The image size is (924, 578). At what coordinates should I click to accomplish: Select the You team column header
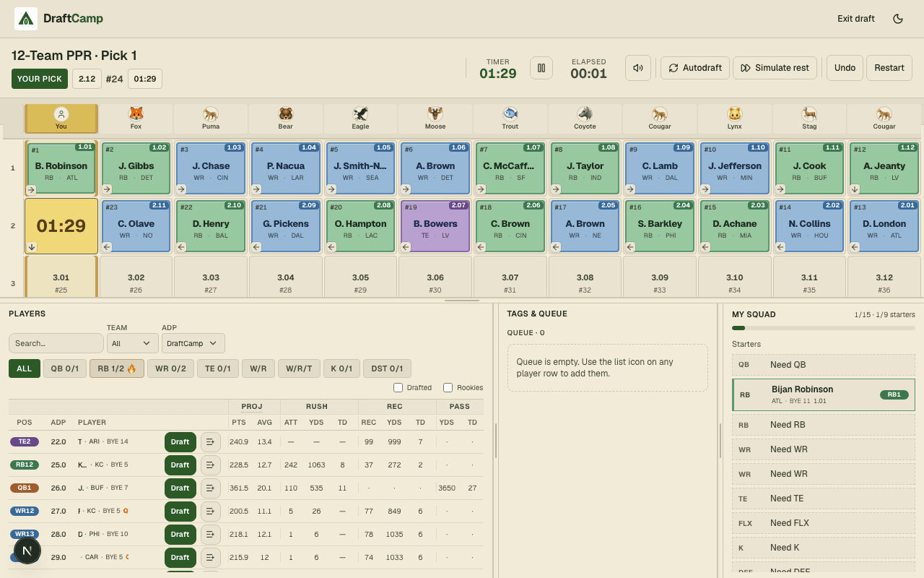click(61, 118)
